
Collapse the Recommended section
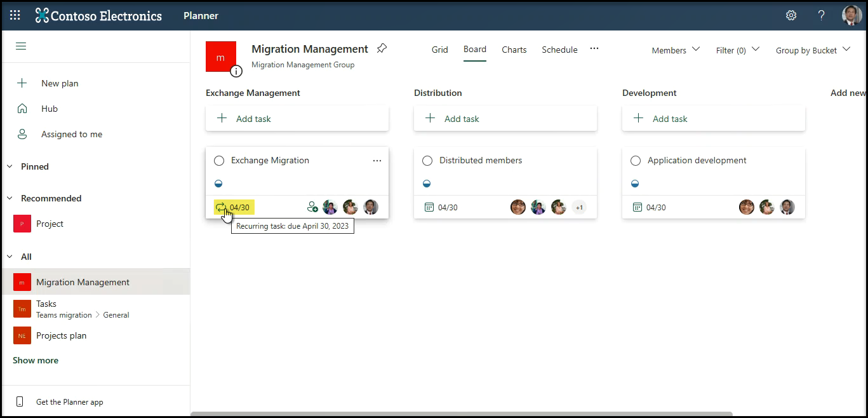tap(10, 198)
